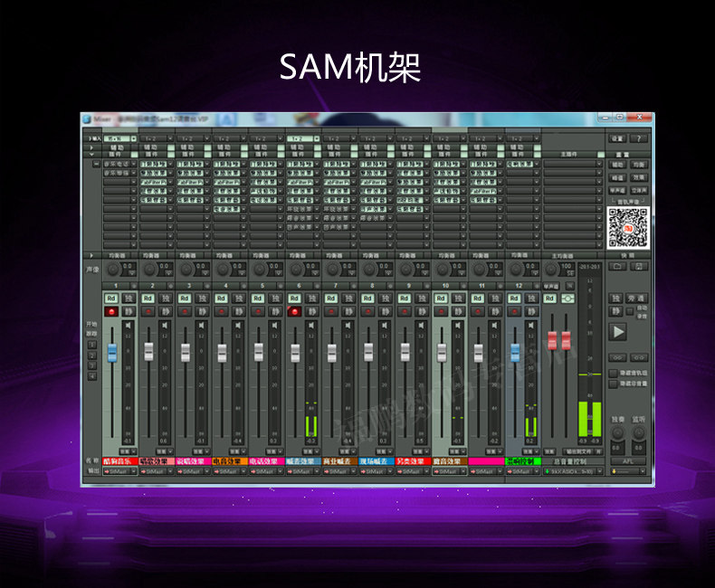Click the QR code image in right panel
This screenshot has height=588, width=715.
click(628, 227)
